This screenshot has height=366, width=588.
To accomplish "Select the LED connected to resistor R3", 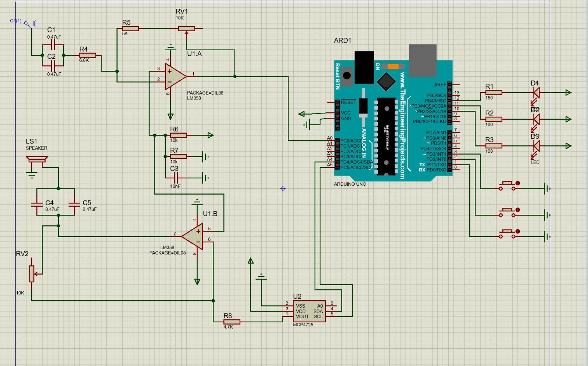I will click(536, 146).
